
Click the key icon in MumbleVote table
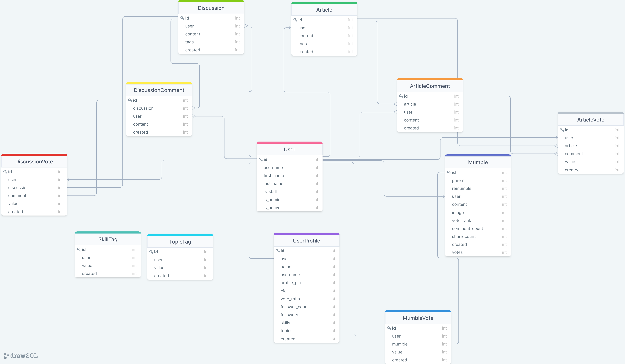point(389,328)
